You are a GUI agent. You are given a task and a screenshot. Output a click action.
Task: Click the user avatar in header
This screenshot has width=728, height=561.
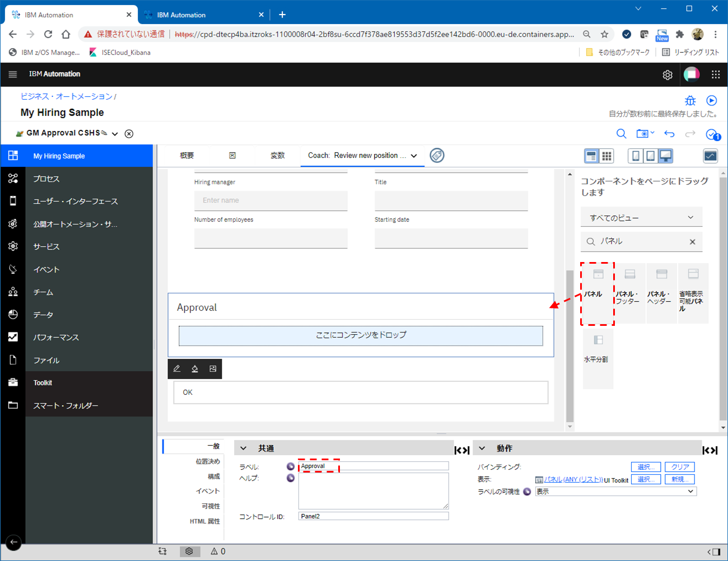692,74
